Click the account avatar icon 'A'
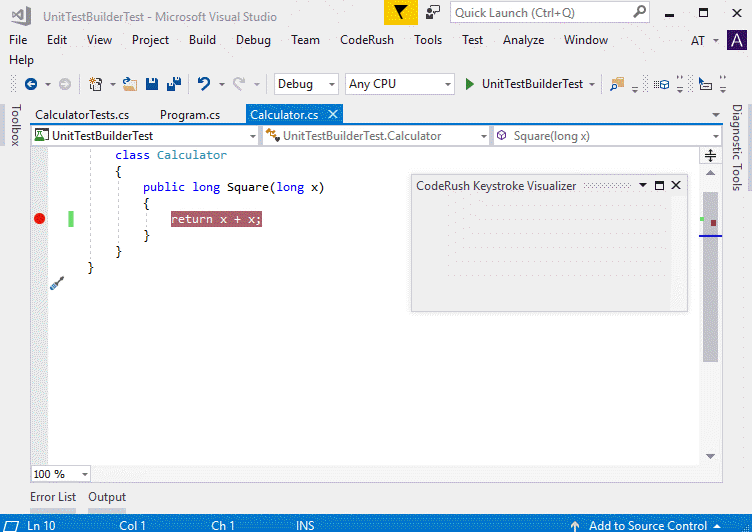The height and width of the screenshot is (532, 752). 737,40
